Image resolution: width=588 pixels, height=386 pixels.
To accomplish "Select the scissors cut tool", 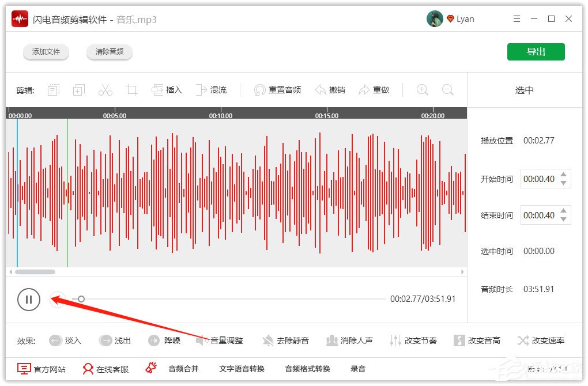I will 105,89.
